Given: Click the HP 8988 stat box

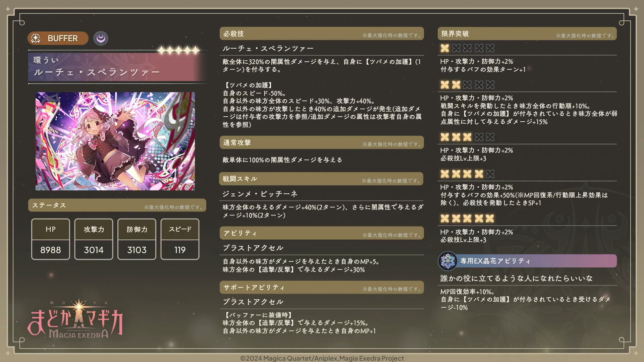Looking at the screenshot, I should pyautogui.click(x=51, y=239).
